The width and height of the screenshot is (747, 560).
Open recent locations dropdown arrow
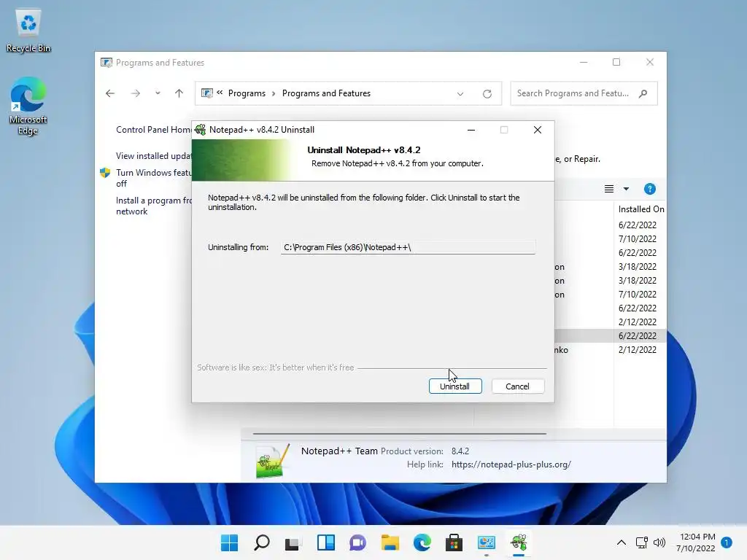point(158,93)
